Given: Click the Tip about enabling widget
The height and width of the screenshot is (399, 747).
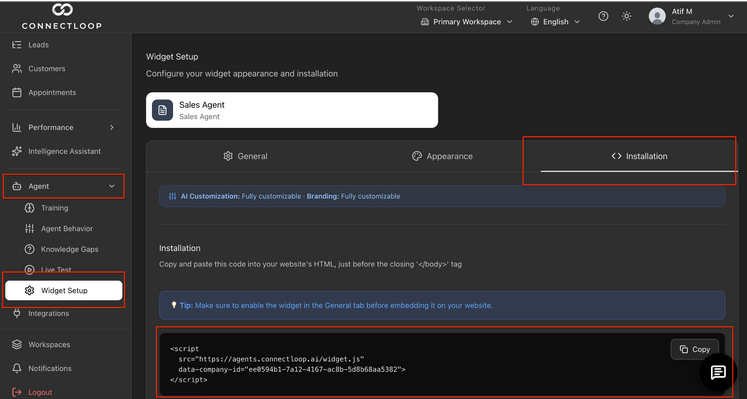Looking at the screenshot, I should pos(442,306).
